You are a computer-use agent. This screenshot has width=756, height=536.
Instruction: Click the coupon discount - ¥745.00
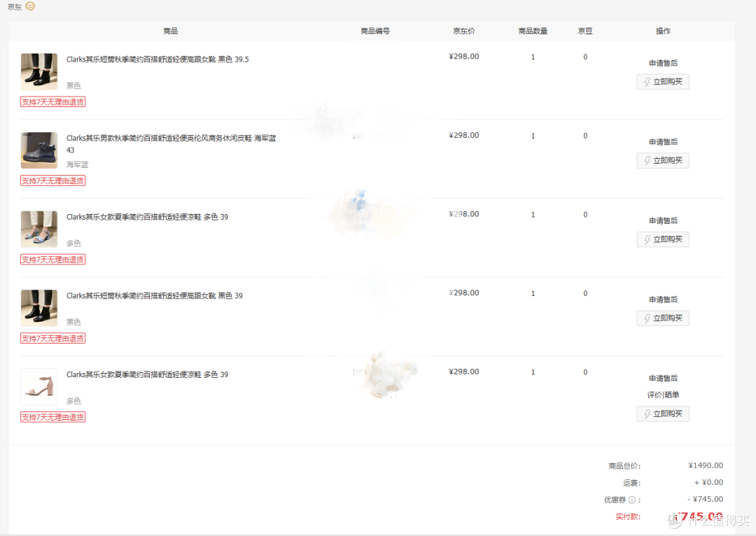tap(706, 500)
